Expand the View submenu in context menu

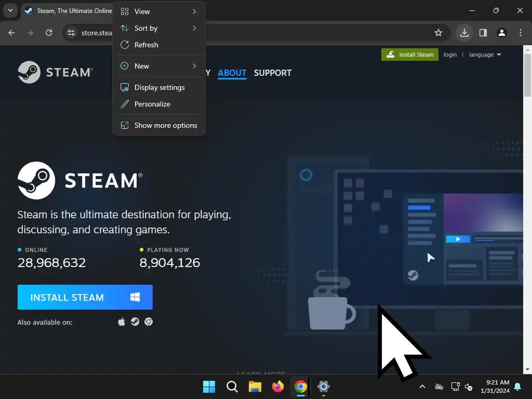[159, 11]
